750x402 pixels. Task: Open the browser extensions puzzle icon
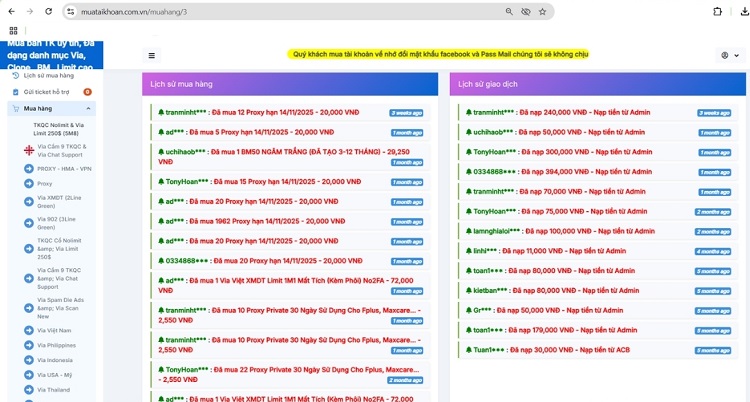[717, 11]
